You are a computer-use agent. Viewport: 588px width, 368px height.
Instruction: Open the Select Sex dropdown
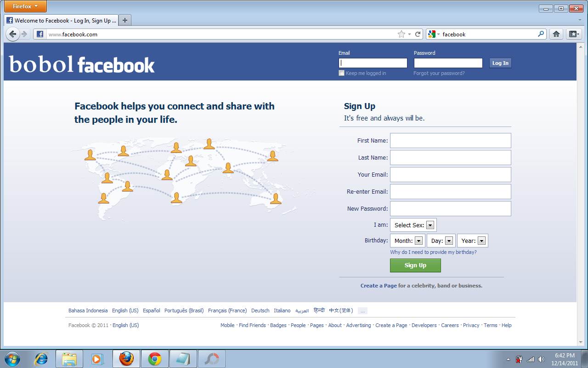pyautogui.click(x=413, y=225)
